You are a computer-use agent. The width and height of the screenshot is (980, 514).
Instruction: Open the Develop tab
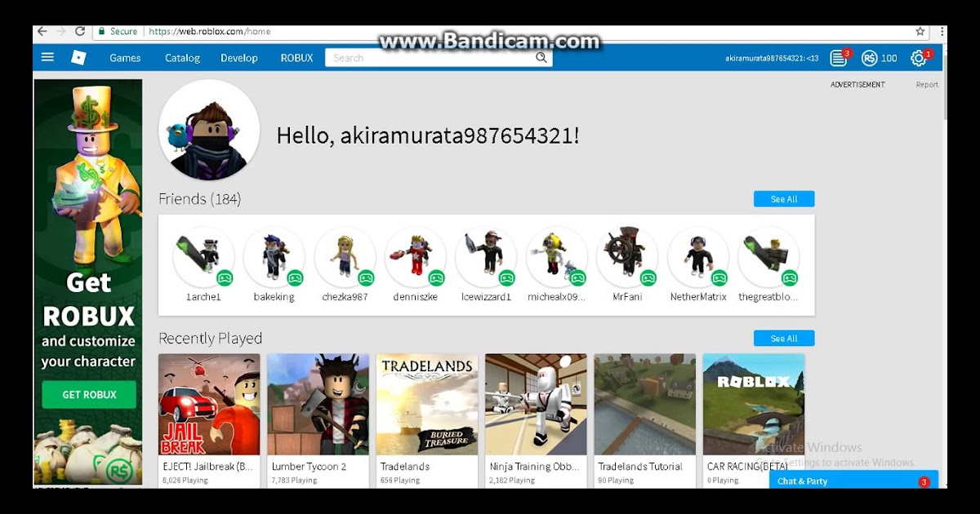[238, 58]
